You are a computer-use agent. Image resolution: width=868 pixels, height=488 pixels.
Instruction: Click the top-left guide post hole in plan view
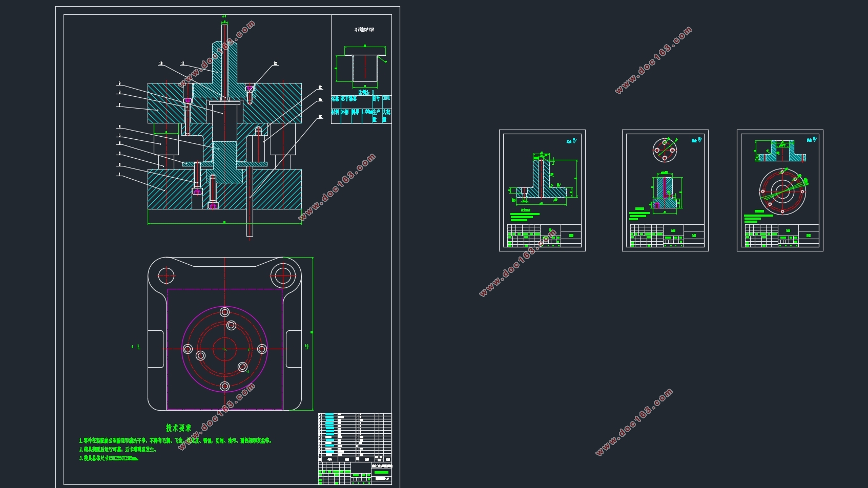pos(166,276)
